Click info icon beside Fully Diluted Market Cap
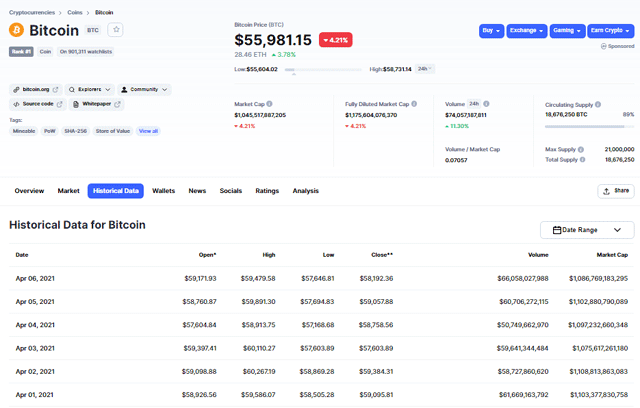The height and width of the screenshot is (408, 640). [414, 104]
